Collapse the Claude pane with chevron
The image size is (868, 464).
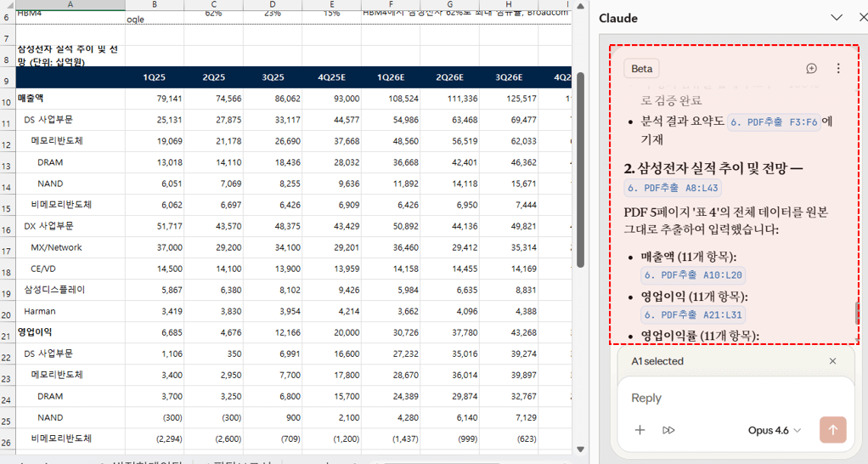point(837,18)
